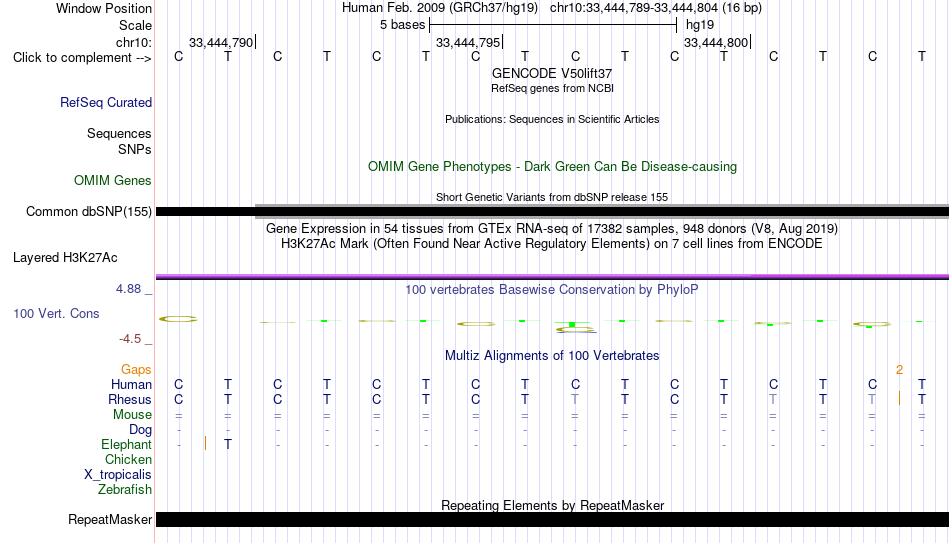Click the 4.88 conservation upper limit
Screen dimensions: 950x543
pyautogui.click(x=128, y=289)
